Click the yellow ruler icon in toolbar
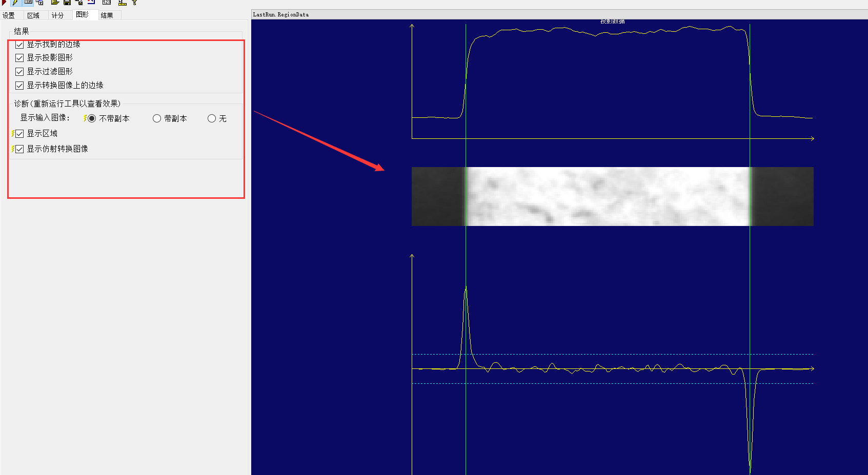This screenshot has width=868, height=475. tap(123, 2)
